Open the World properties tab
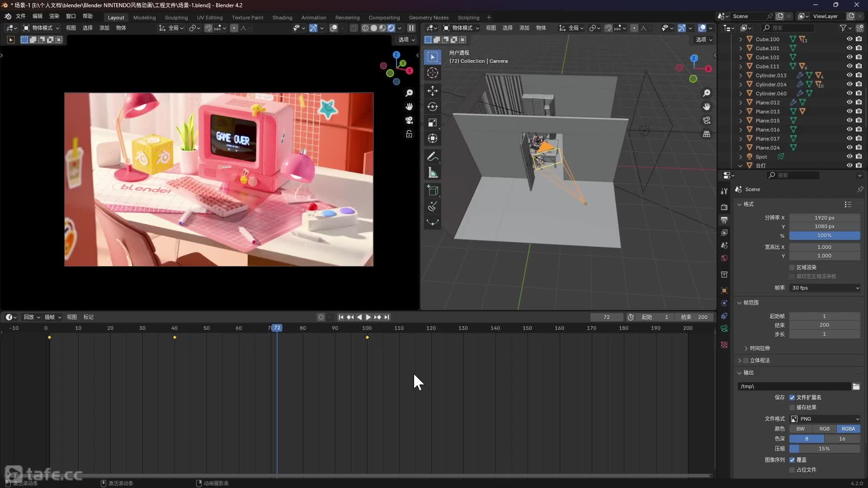Viewport: 868px width, 488px height. click(724, 258)
